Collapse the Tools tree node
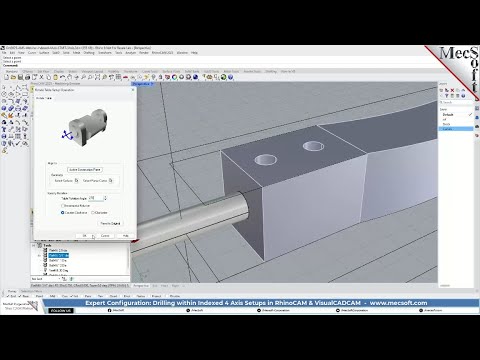The height and width of the screenshot is (360, 480). pyautogui.click(x=34, y=245)
